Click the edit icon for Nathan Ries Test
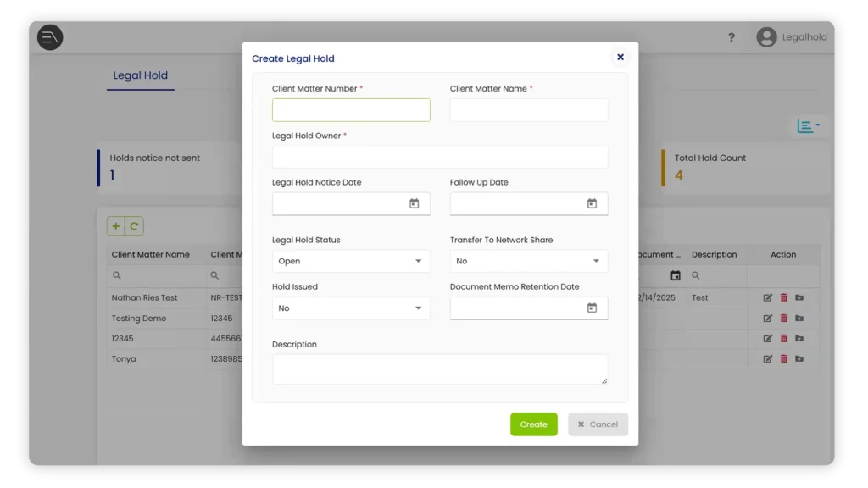868x488 pixels. coord(768,297)
